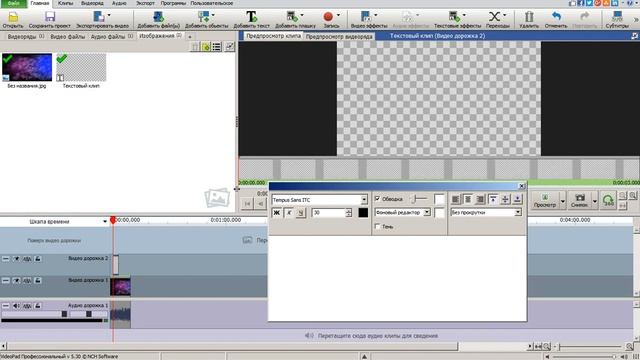Open the Экспорт menu tab
This screenshot has height=360, width=640.
click(145, 3)
